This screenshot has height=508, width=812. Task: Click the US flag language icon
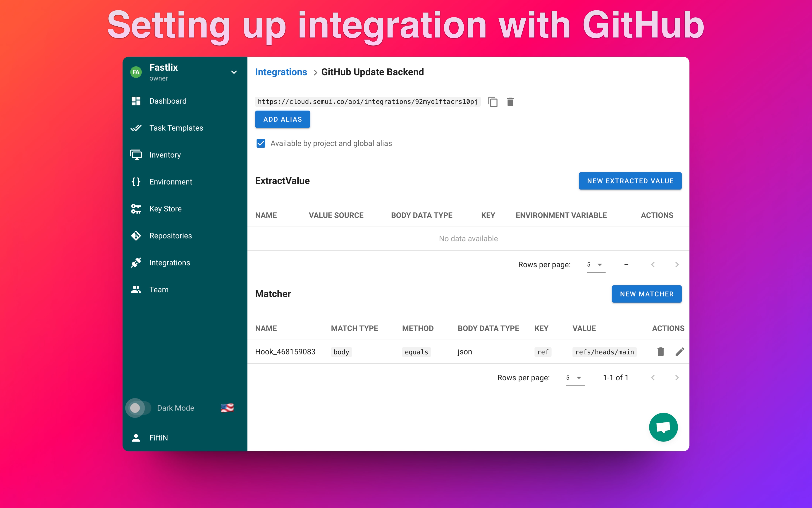(x=227, y=408)
